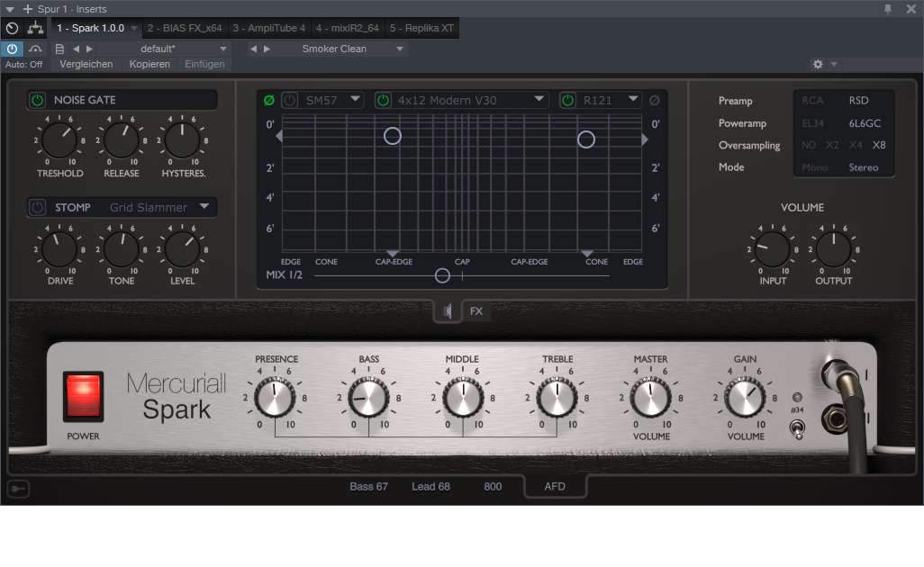Viewport: 924px width, 567px height.
Task: Switch to the AmpliTube 4 insert tab
Action: [x=268, y=28]
